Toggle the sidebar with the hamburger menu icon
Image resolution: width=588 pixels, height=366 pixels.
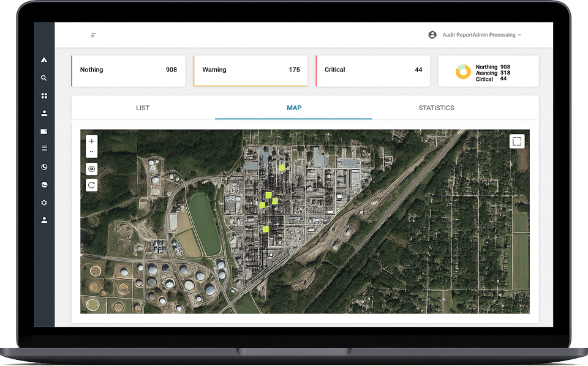pyautogui.click(x=93, y=35)
